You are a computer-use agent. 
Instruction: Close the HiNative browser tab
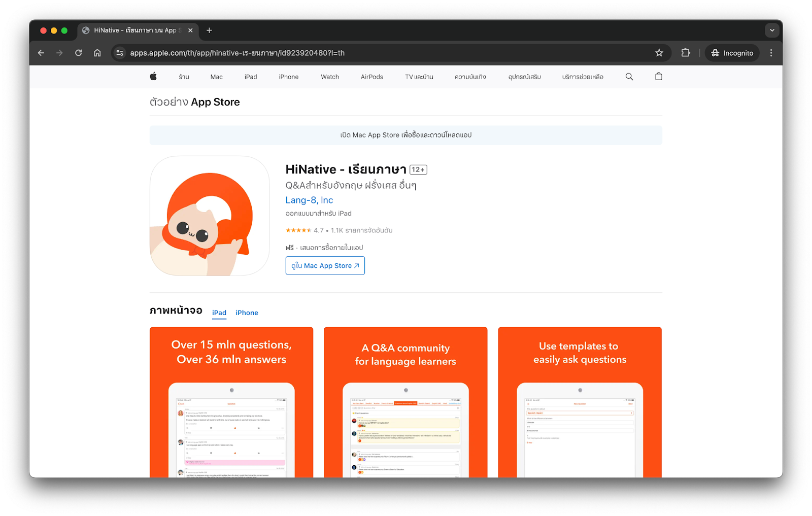[190, 30]
